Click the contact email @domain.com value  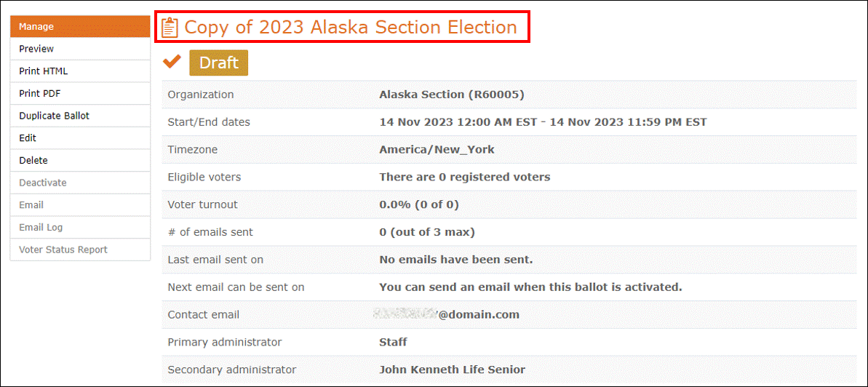[447, 315]
